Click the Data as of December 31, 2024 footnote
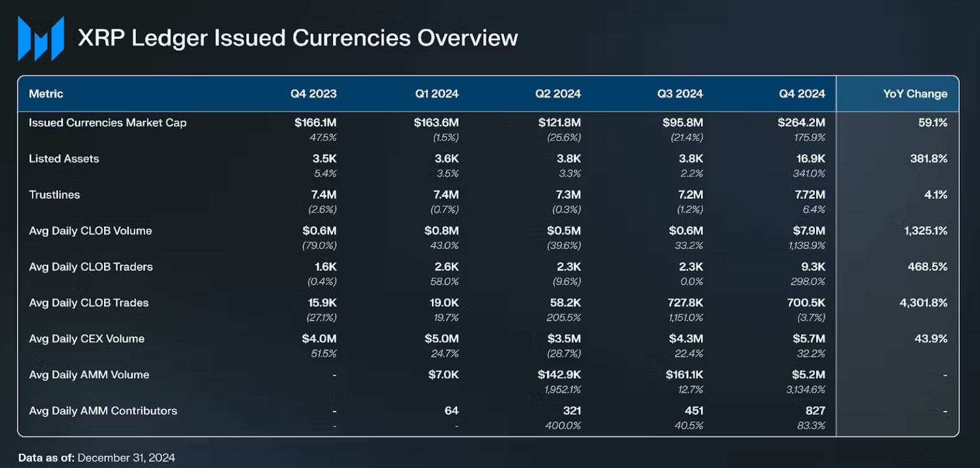 96,458
